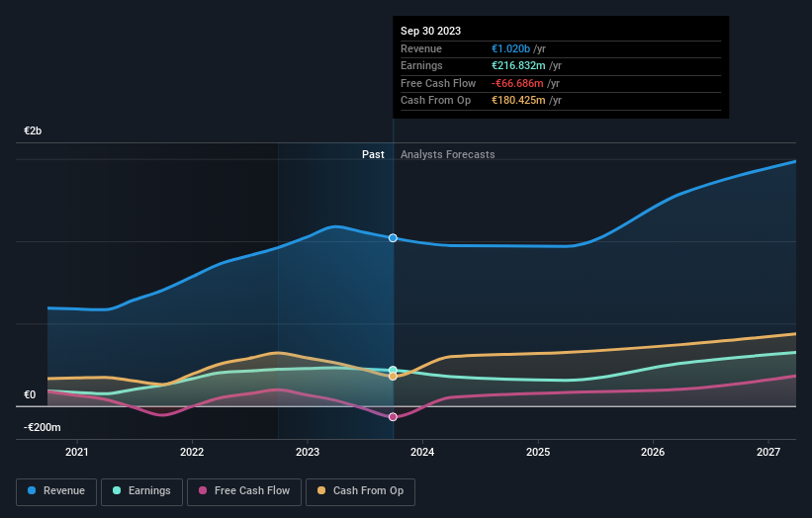This screenshot has height=518, width=812.
Task: Toggle the Earnings legend button
Action: (141, 491)
